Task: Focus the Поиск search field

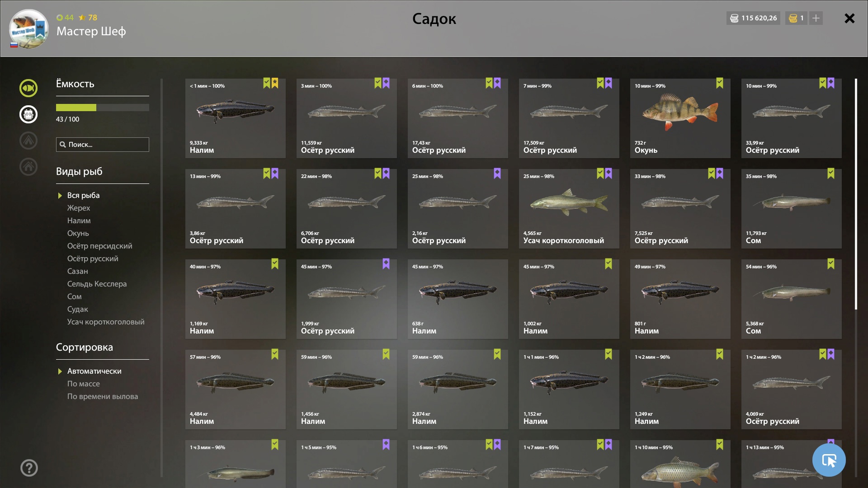Action: click(x=103, y=145)
